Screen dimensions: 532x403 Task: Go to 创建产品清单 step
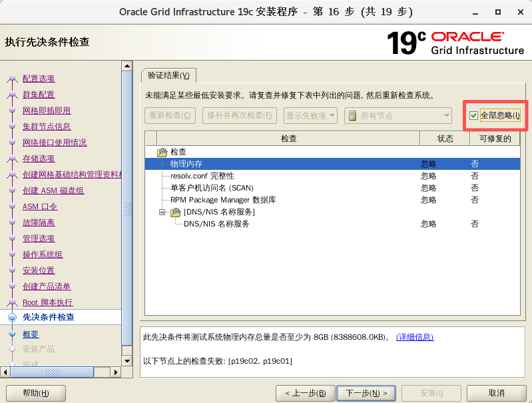tap(47, 286)
